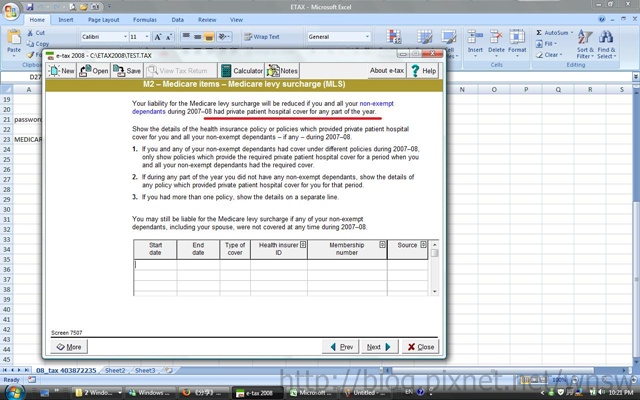This screenshot has height=400, width=640.
Task: Click the Conditional Formatting icon
Action: click(x=394, y=37)
